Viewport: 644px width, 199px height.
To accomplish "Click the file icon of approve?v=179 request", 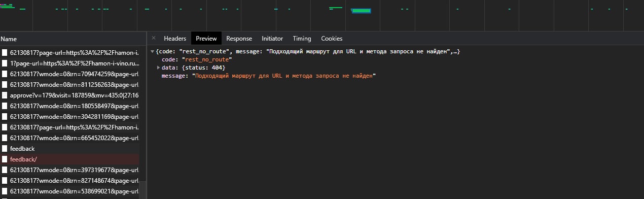I will [x=5, y=95].
